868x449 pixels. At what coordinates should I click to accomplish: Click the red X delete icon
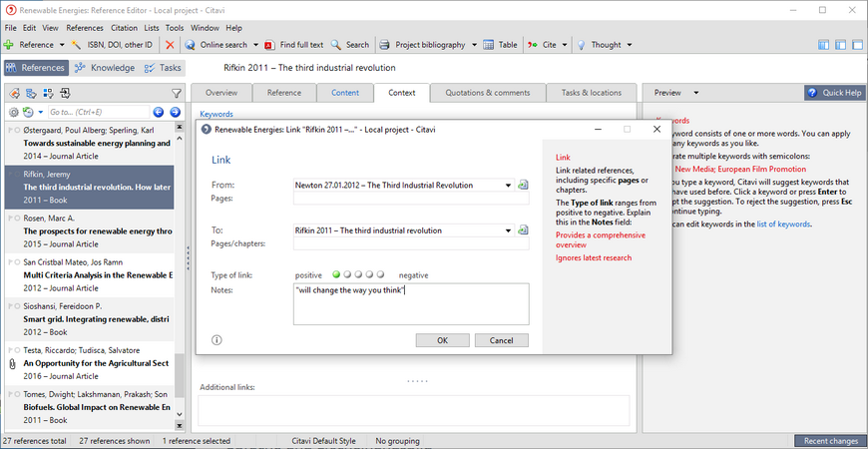pyautogui.click(x=170, y=45)
